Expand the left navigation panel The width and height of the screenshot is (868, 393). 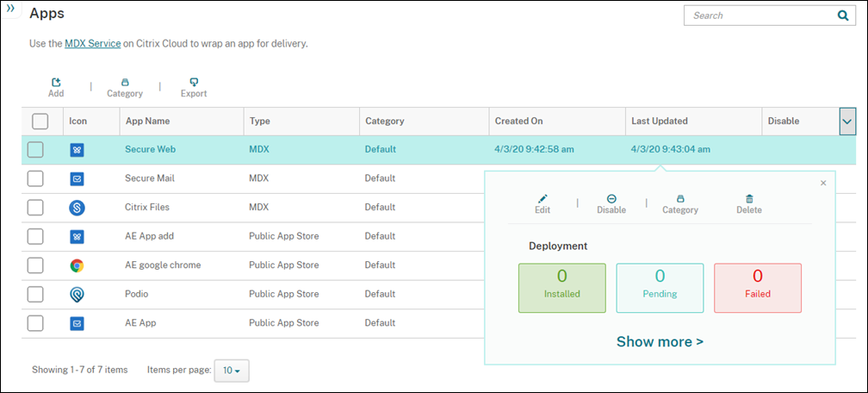[10, 9]
